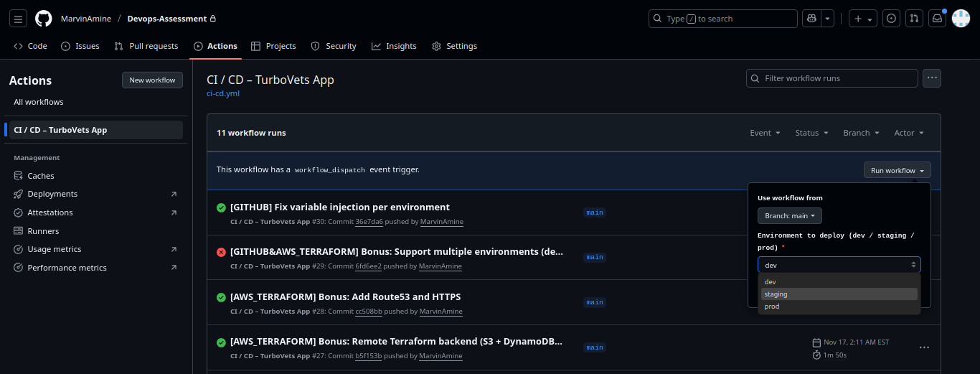Screen dimensions: 980x374
Task: Open commit cc508bb link
Action: 369,312
